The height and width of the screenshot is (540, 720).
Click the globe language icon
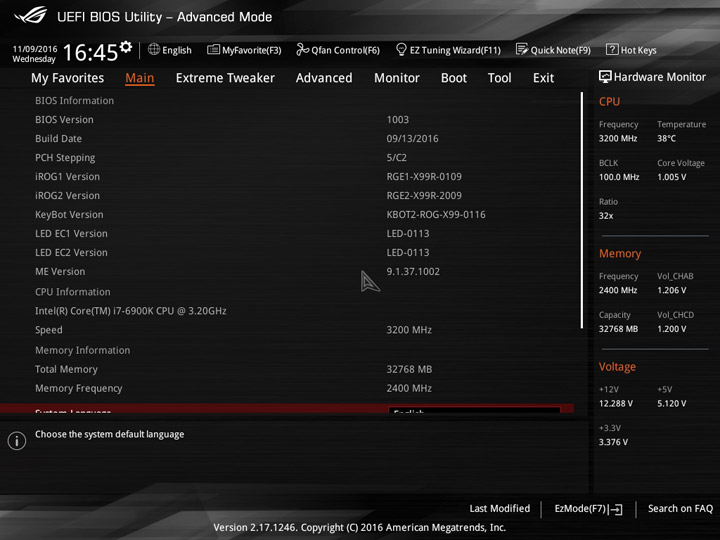coord(154,49)
